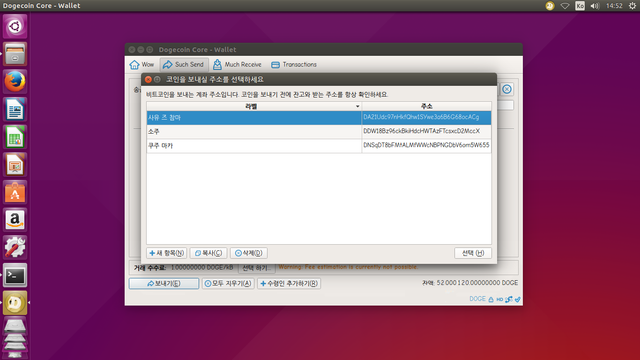This screenshot has width=640, height=360.
Task: Open Ubuntu Software Center icon
Action: (15, 192)
